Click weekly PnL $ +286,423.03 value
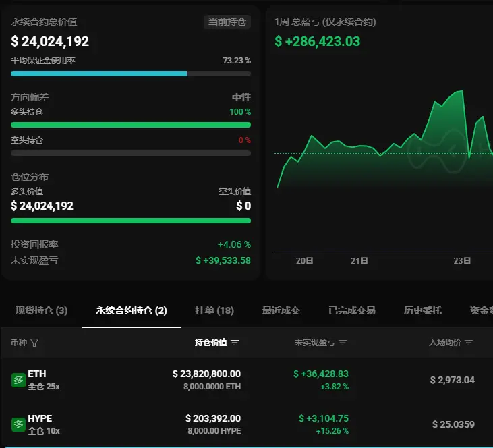 [x=318, y=41]
